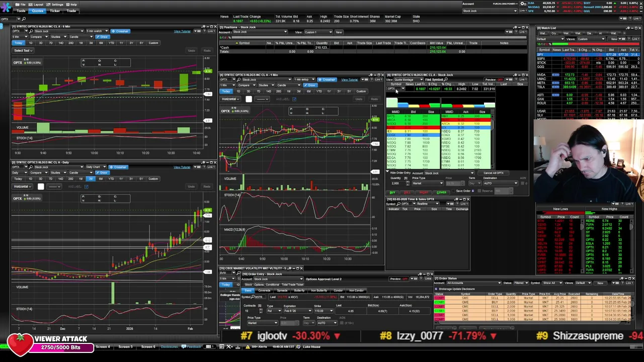The image size is (644, 362).
Task: Select the YTD range in the 5 Min chart
Action: [x=111, y=43]
